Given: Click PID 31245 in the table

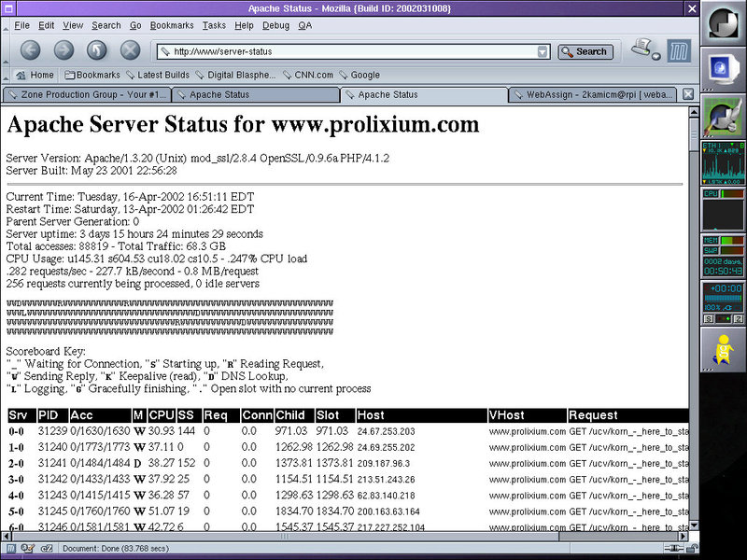Looking at the screenshot, I should 52,511.
